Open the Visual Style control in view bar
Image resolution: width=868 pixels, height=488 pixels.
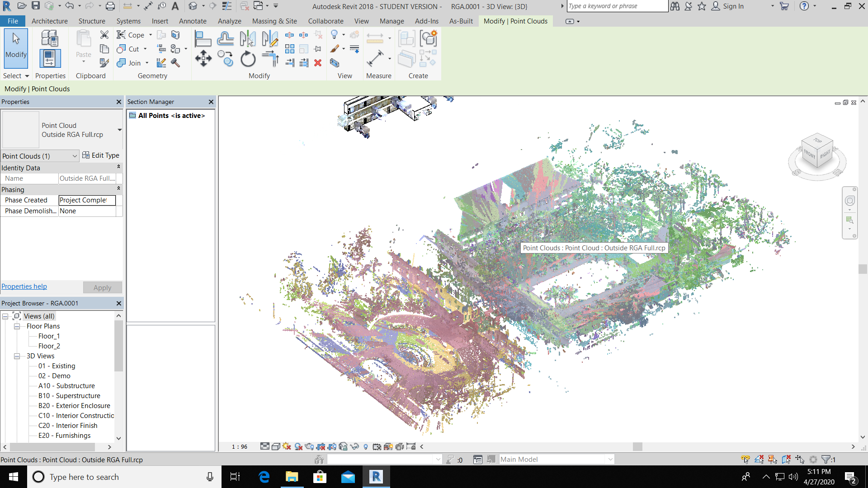click(x=275, y=446)
